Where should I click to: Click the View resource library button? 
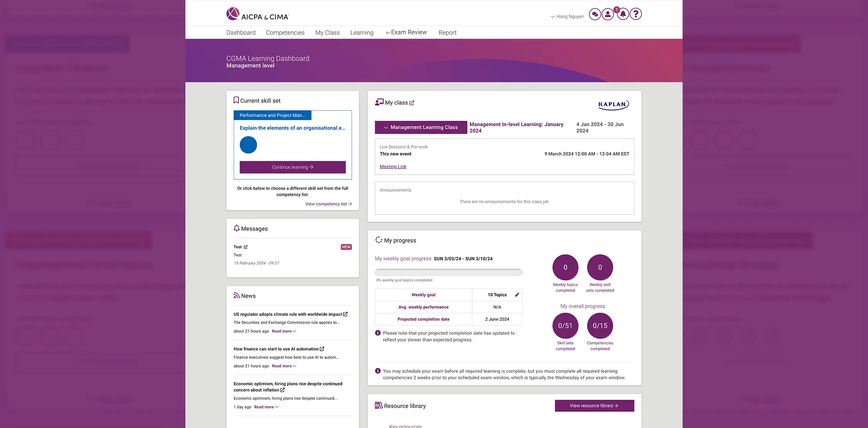[594, 406]
